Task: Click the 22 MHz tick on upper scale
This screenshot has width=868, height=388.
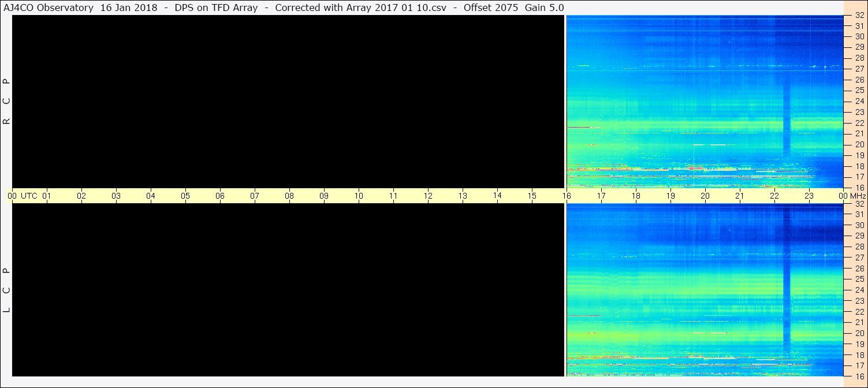Action: [x=859, y=123]
